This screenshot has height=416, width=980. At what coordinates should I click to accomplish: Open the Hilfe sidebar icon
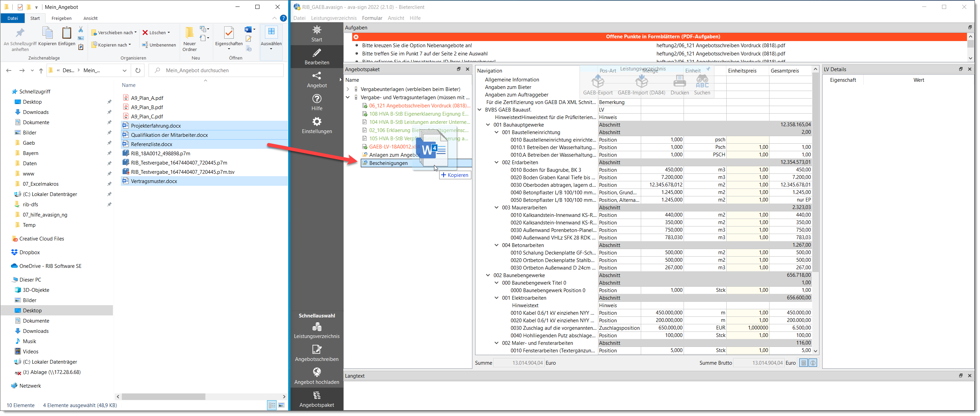pyautogui.click(x=317, y=102)
